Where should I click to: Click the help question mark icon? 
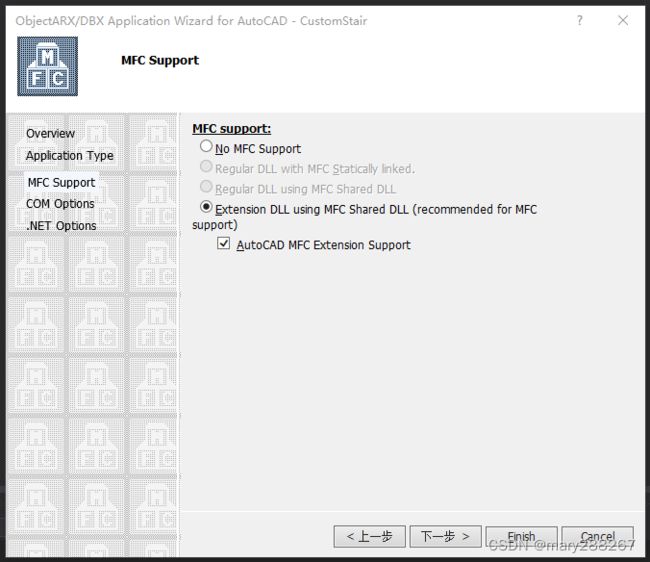[580, 20]
